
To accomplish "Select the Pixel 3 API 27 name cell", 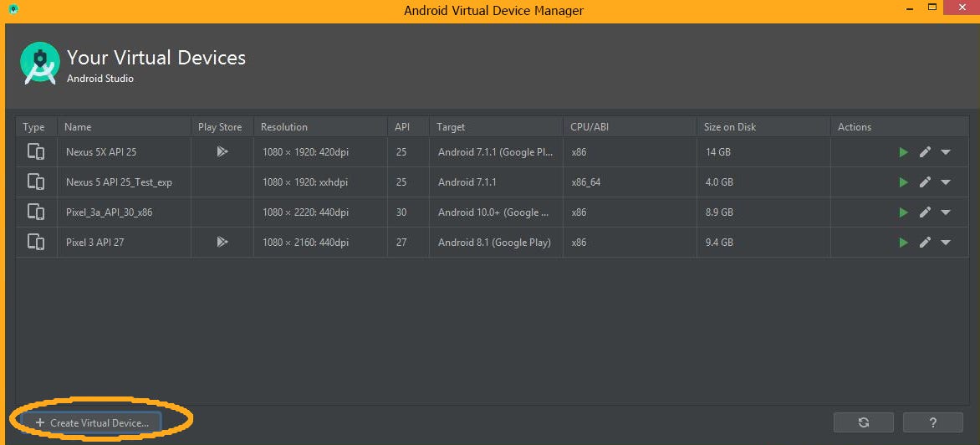I will 124,242.
